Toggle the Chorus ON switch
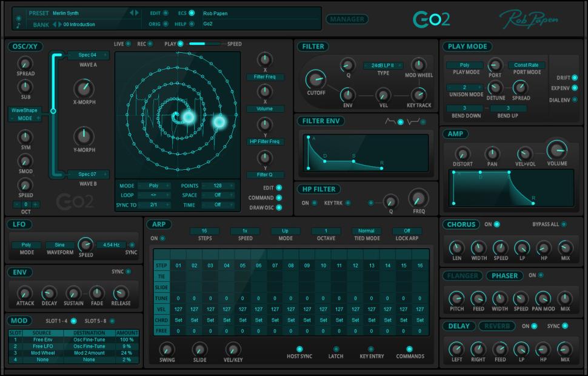The height and width of the screenshot is (376, 588). 496,224
